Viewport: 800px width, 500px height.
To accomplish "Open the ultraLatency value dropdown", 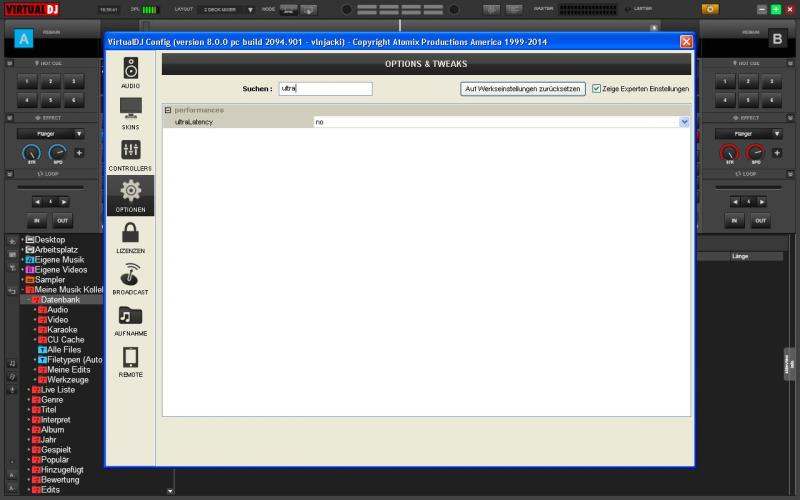I will pyautogui.click(x=684, y=122).
